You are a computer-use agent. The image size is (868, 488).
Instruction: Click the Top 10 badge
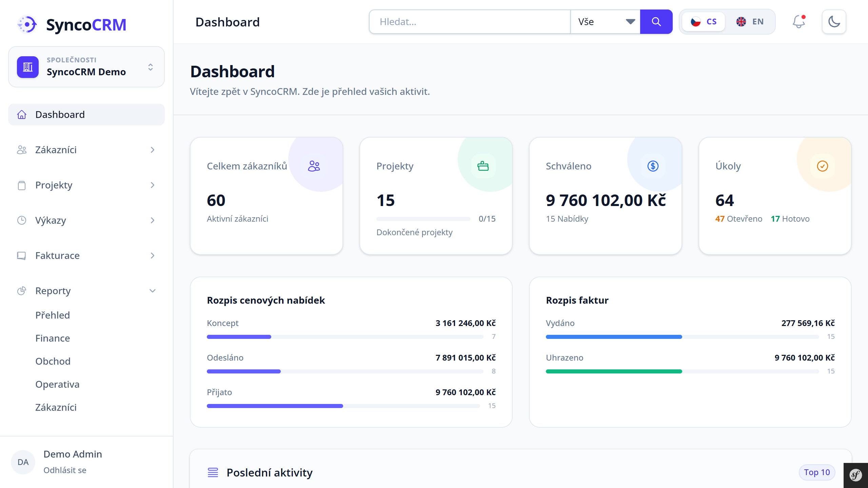pyautogui.click(x=816, y=472)
